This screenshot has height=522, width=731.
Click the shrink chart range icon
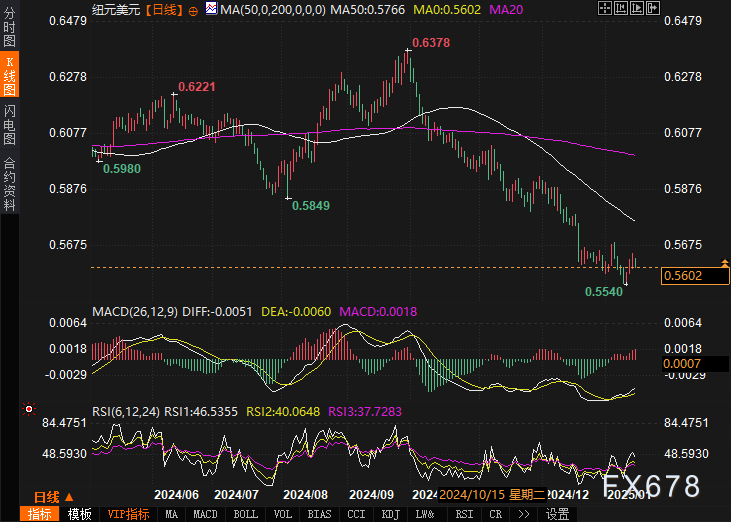(x=621, y=8)
